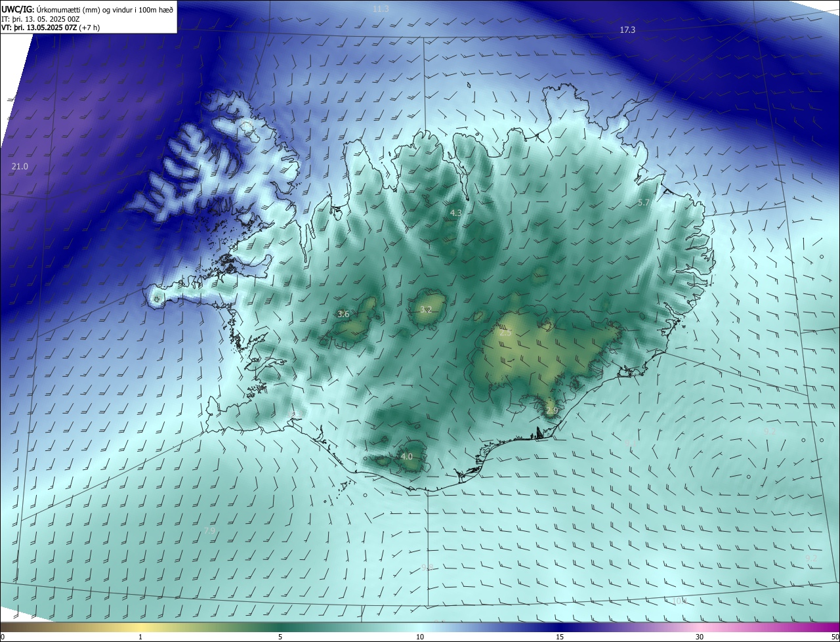
Task: Click the 17.3 value label
Action: (627, 30)
